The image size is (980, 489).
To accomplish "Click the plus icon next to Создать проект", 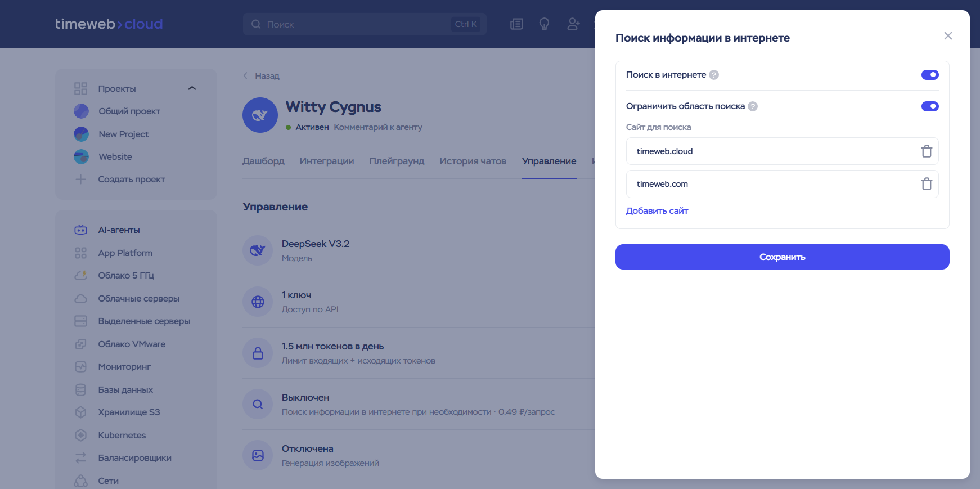I will [x=80, y=179].
